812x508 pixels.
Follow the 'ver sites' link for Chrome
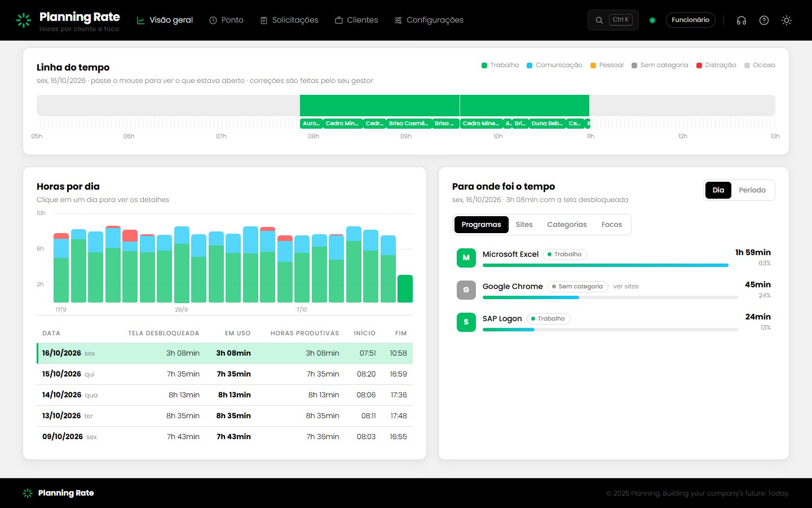pyautogui.click(x=626, y=287)
